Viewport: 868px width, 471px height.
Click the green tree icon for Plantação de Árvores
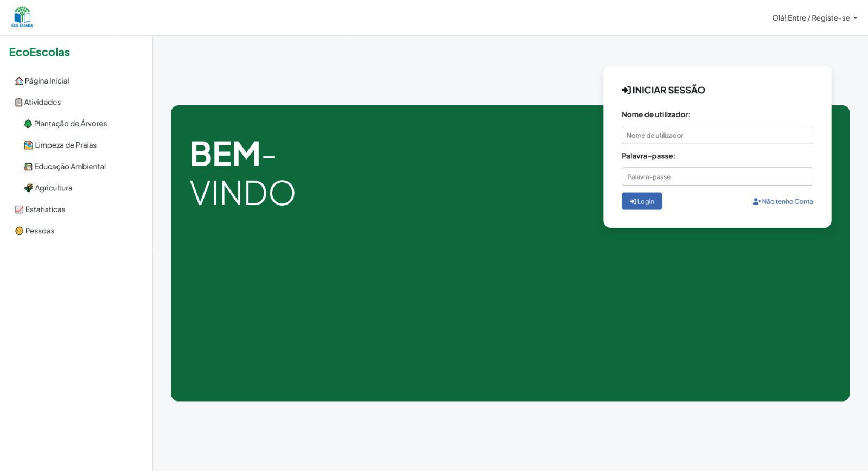tap(28, 124)
